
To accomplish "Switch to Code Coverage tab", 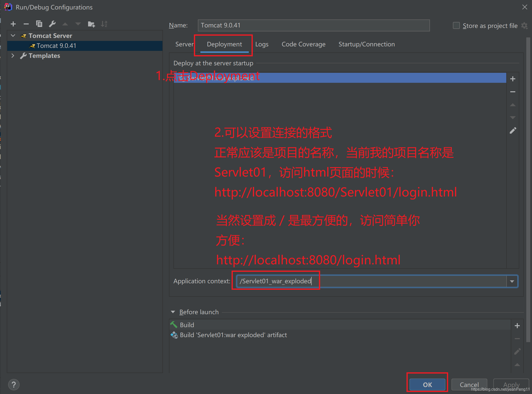I will 303,44.
